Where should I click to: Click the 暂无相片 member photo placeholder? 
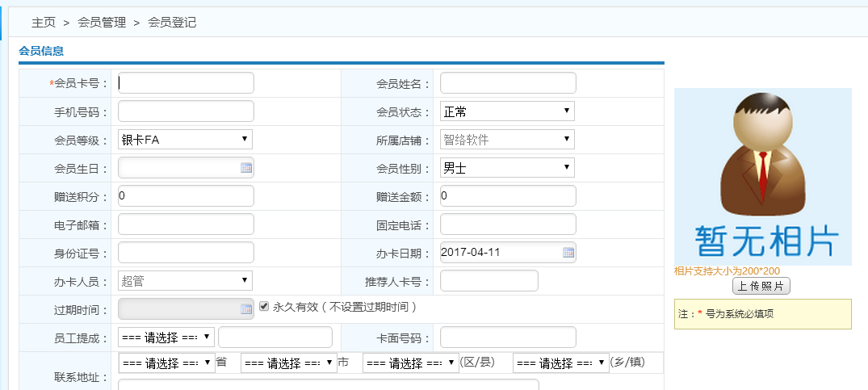763,177
